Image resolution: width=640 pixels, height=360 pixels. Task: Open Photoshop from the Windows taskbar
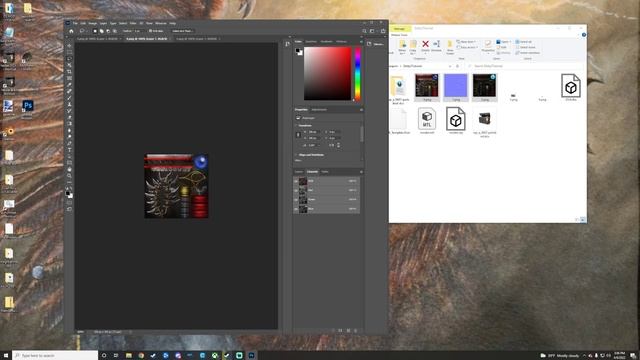tap(251, 356)
